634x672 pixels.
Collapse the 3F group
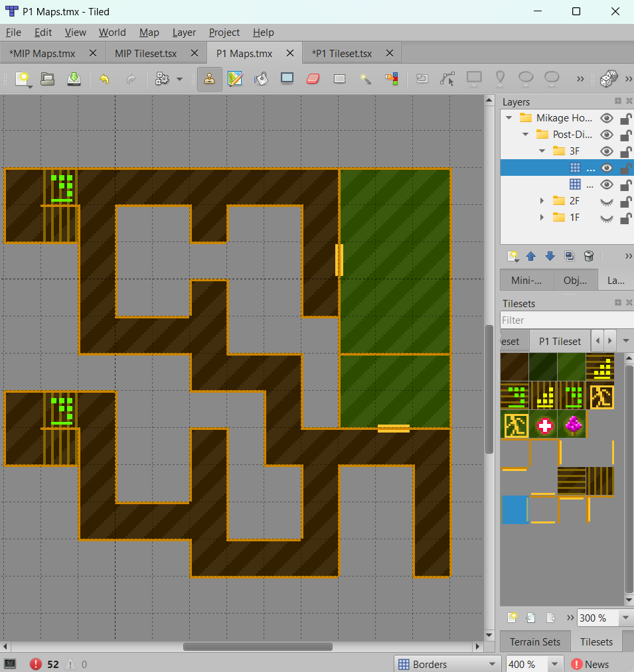coord(542,151)
